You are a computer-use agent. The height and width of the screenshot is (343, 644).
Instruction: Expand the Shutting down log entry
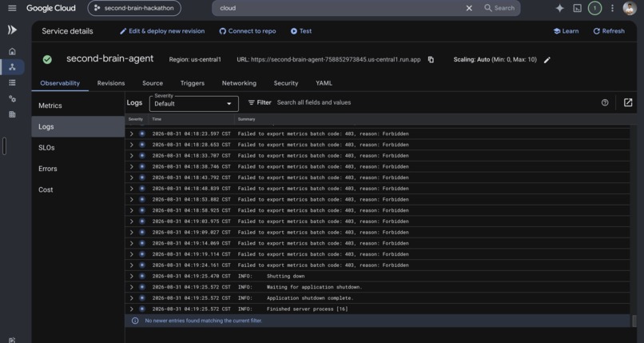131,276
